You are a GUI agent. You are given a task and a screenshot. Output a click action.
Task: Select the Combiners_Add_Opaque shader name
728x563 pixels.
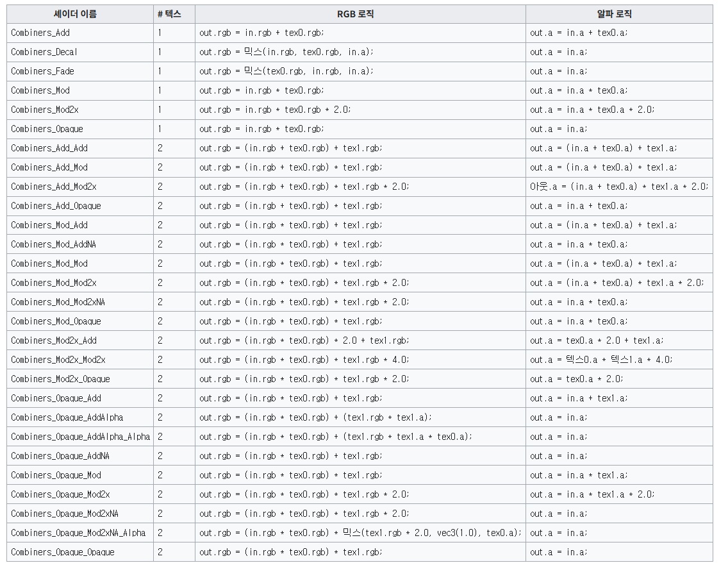pos(56,206)
